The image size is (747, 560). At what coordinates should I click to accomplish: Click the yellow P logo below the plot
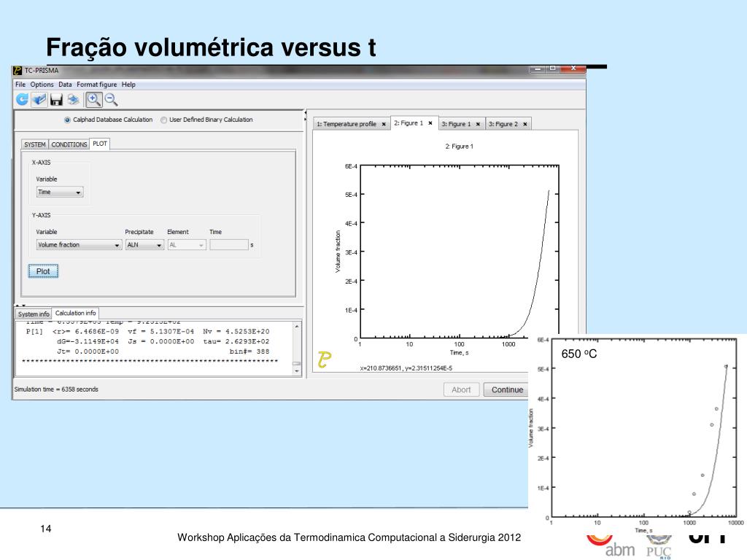pos(325,359)
